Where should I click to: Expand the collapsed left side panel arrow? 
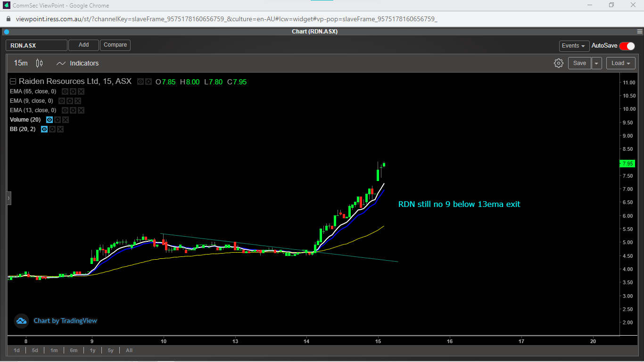coord(8,199)
